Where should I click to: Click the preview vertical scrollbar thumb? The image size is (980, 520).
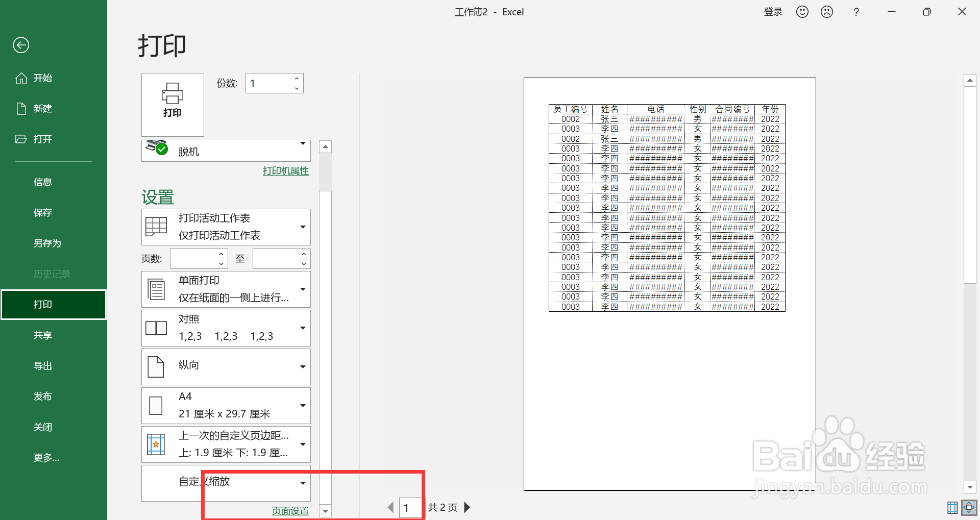click(x=970, y=185)
